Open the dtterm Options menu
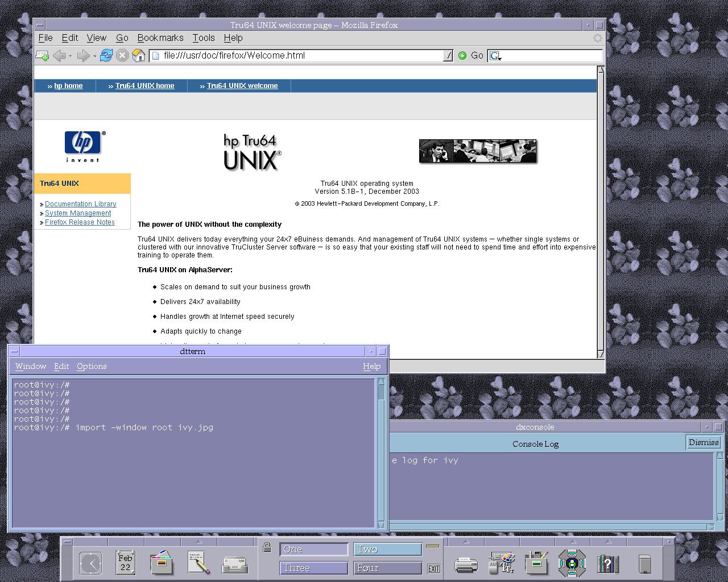 pos(92,366)
